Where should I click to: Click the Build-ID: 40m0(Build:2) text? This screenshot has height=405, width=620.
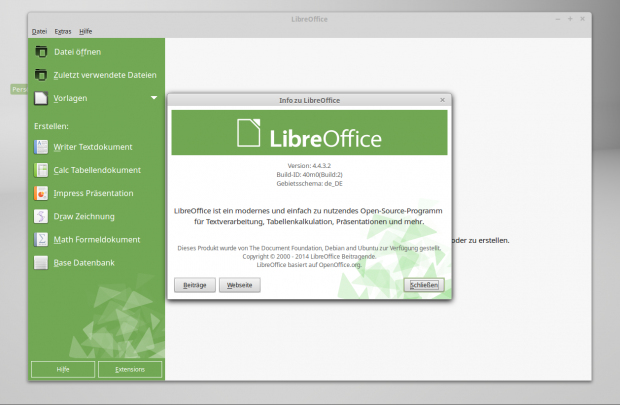pyautogui.click(x=309, y=174)
